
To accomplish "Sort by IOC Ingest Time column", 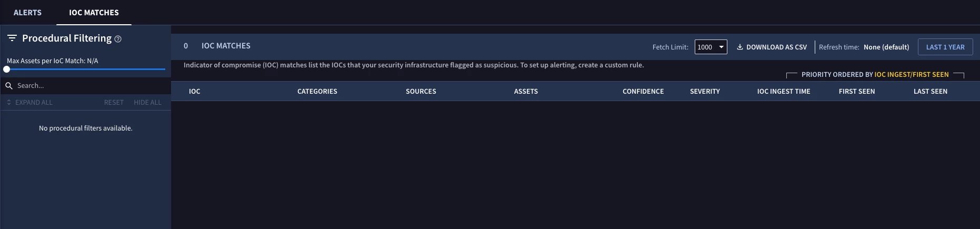I will click(x=784, y=92).
